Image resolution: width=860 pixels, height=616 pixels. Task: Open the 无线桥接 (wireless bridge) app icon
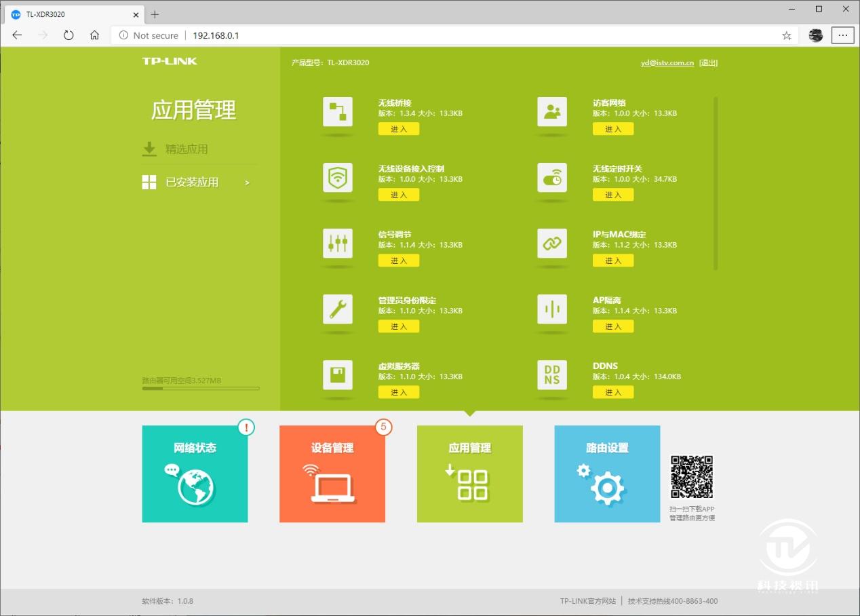(x=337, y=113)
